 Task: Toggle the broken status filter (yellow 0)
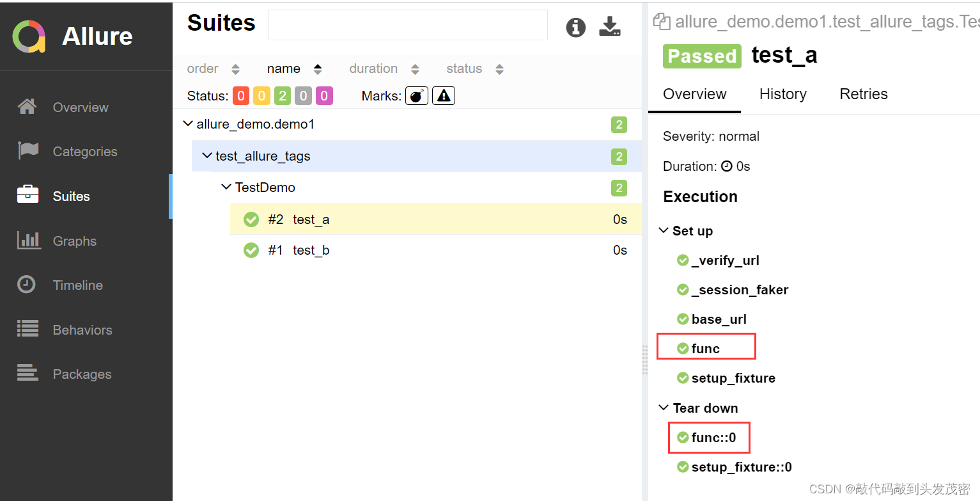click(261, 96)
